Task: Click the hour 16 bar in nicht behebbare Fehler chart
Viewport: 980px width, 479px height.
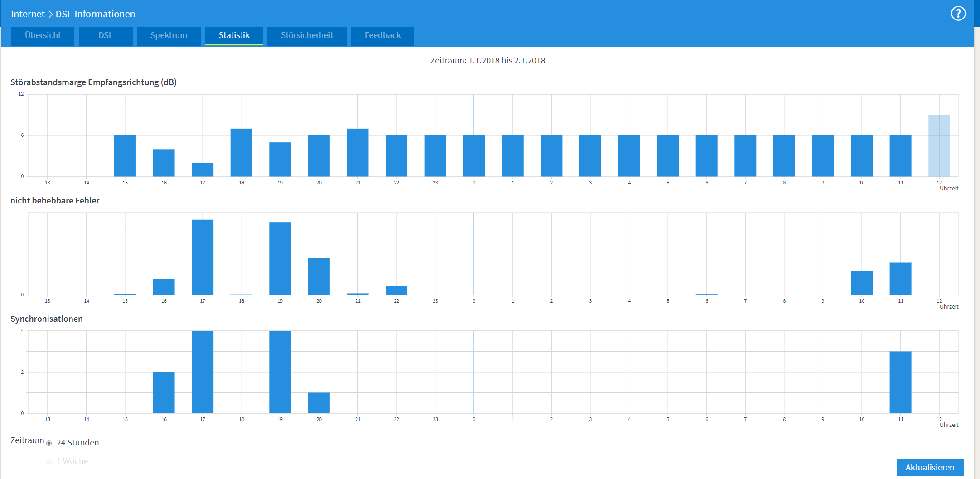Action: [164, 287]
